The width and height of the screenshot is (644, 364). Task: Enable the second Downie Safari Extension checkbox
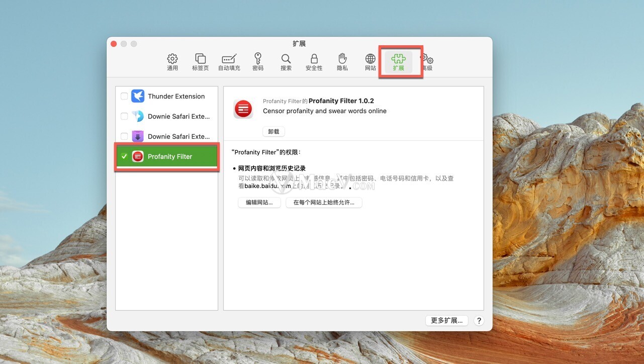[x=124, y=136]
